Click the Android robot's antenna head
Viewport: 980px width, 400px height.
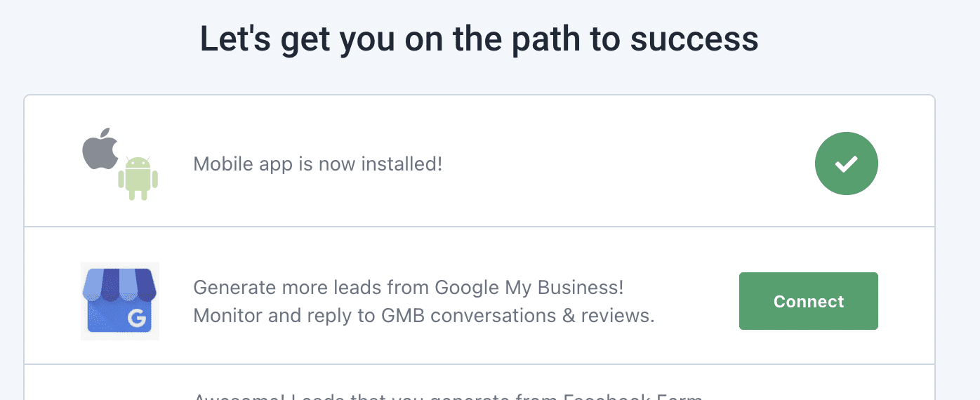(138, 163)
